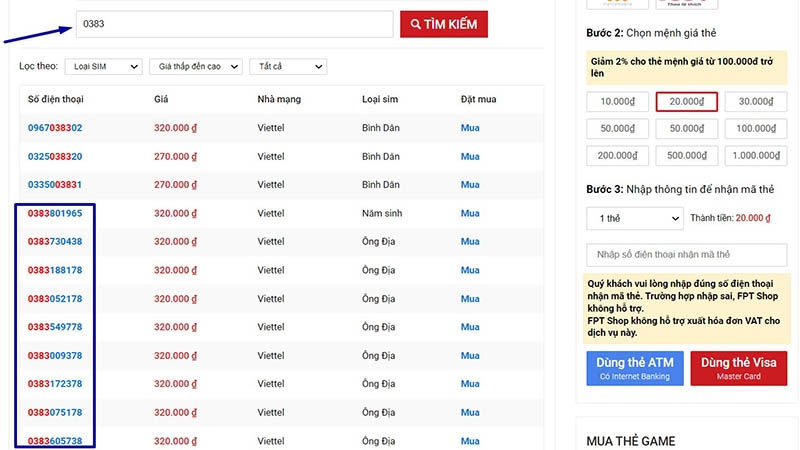Click Mua for number 0383172378

click(x=470, y=384)
